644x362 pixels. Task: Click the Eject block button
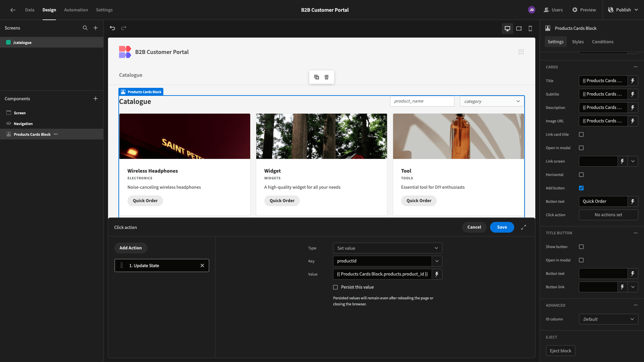pyautogui.click(x=560, y=351)
